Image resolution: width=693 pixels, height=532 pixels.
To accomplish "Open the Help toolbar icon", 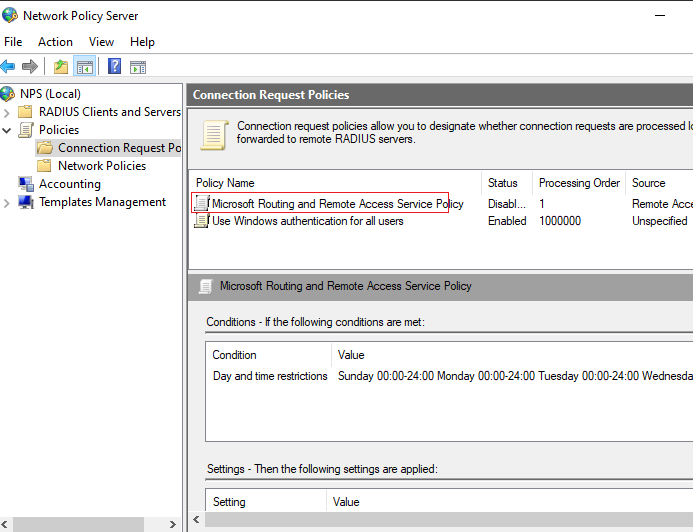I will click(114, 67).
